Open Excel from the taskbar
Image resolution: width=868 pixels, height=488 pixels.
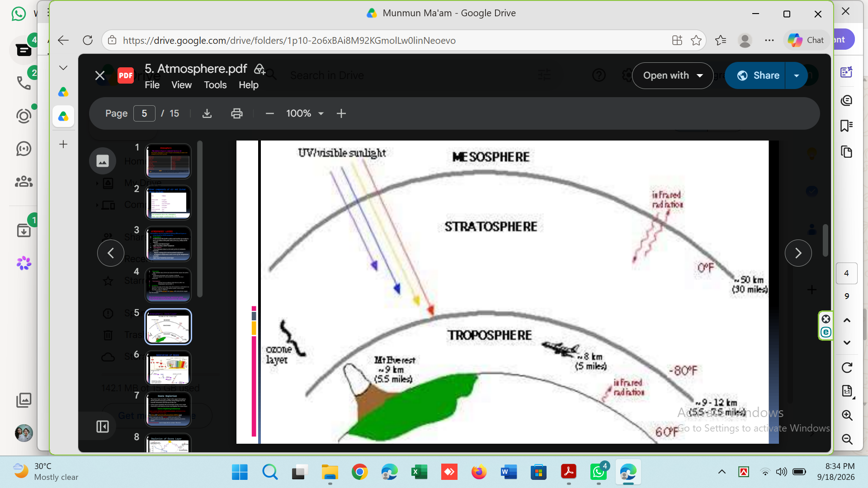(x=419, y=472)
